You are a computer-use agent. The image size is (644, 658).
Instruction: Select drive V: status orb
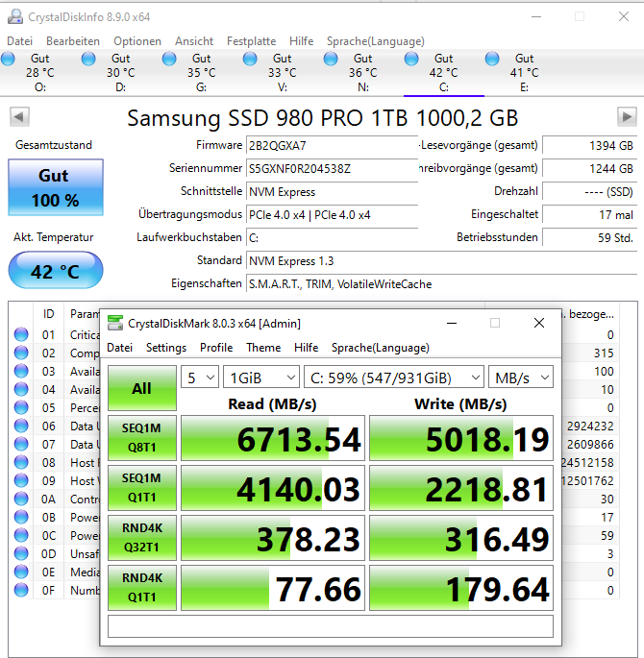[x=250, y=59]
